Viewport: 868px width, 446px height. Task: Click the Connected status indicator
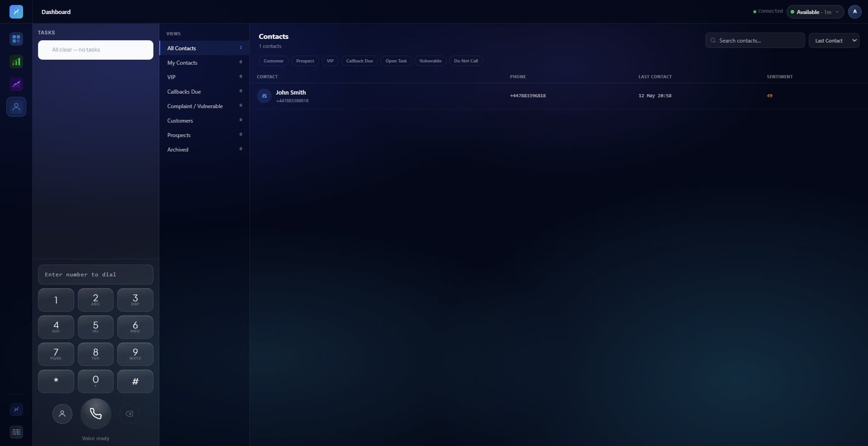pos(768,11)
